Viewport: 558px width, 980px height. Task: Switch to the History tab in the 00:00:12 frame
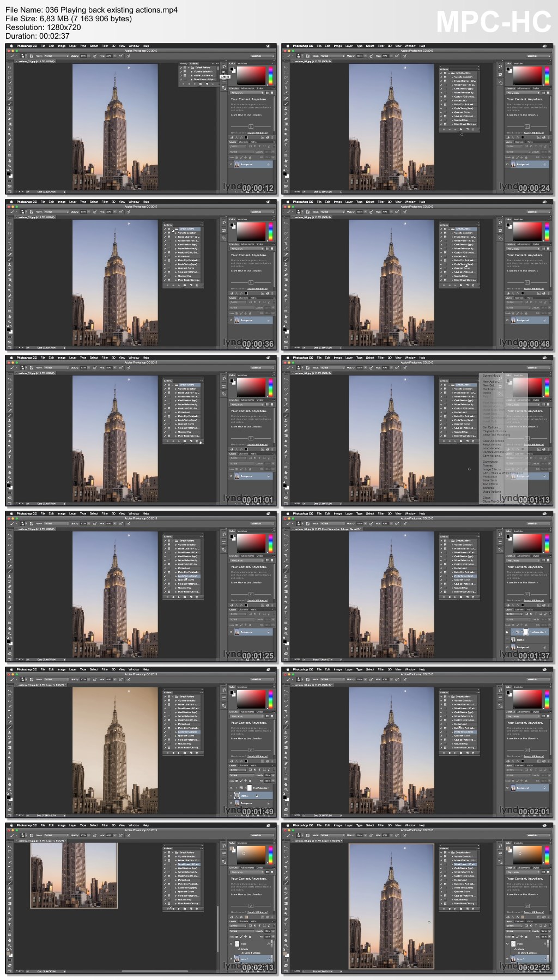[184, 64]
